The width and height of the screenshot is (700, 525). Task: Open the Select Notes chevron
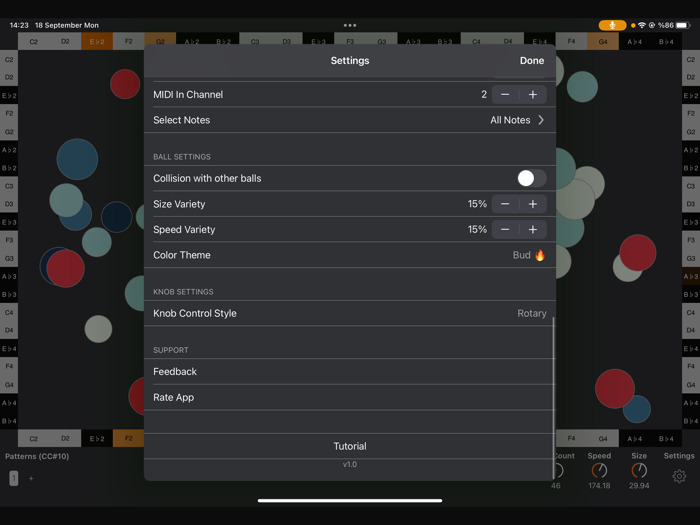pyautogui.click(x=541, y=120)
